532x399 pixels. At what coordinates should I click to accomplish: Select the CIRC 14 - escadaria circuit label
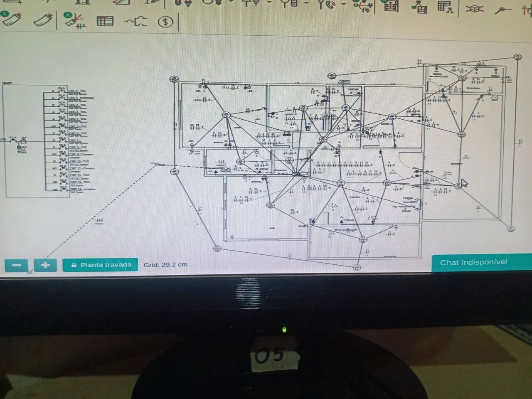(83, 189)
